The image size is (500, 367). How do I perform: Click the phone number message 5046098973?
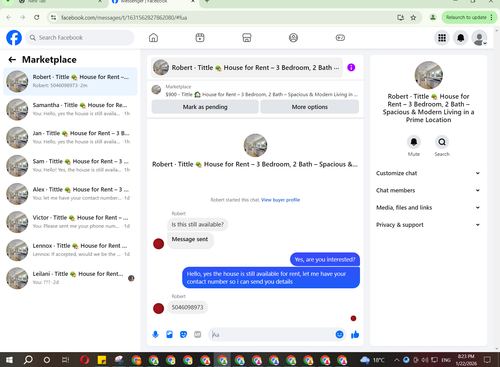pos(187,307)
